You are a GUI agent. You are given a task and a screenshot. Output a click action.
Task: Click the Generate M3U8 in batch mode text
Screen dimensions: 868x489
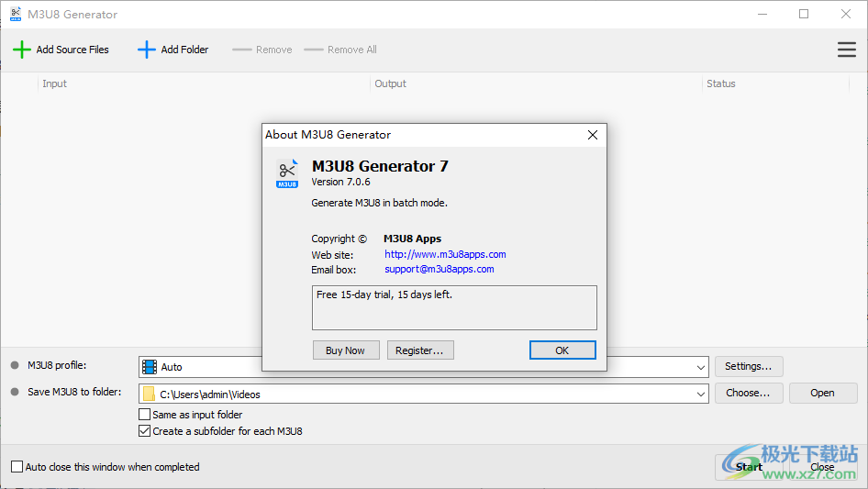(379, 203)
